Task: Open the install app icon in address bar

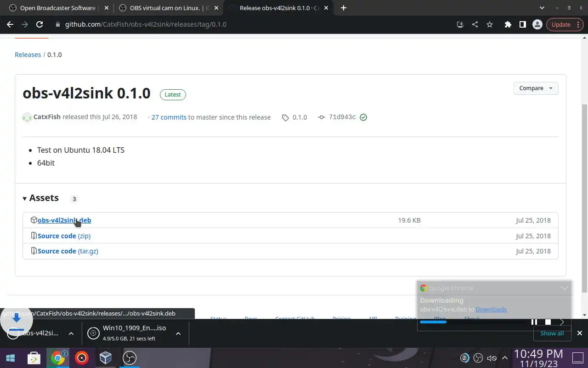Action: coord(460,24)
